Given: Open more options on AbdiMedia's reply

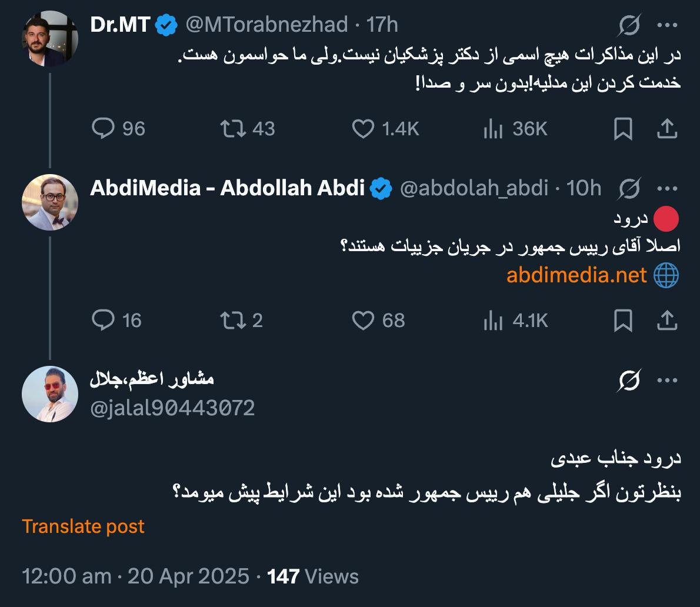Looking at the screenshot, I should click(x=668, y=189).
